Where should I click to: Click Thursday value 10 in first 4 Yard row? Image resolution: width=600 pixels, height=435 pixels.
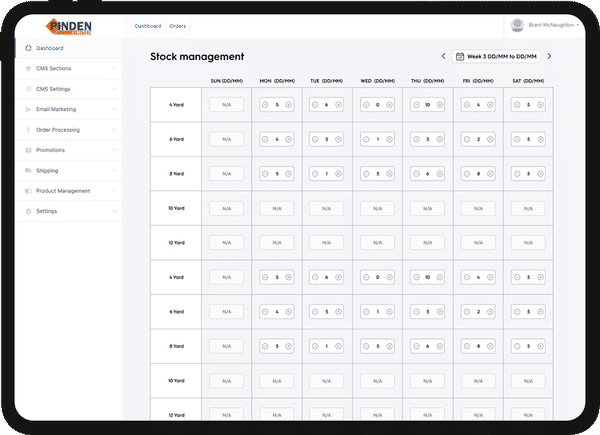[x=428, y=105]
